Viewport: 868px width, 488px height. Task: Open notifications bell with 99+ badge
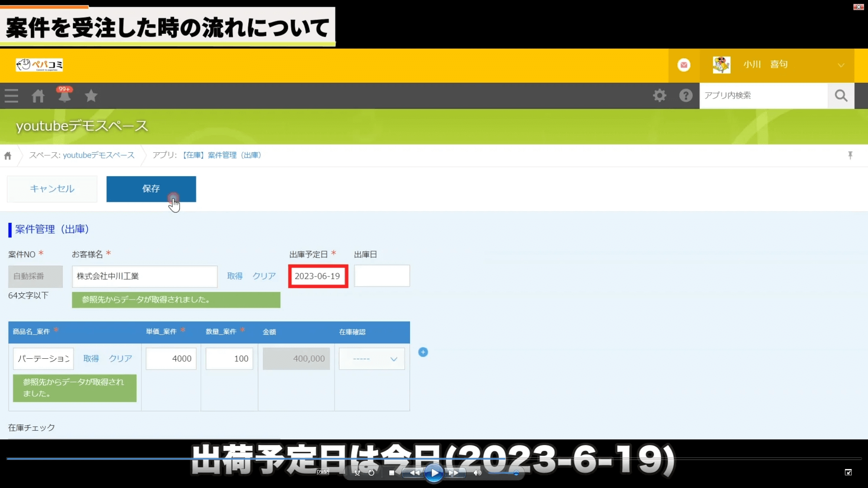pos(64,96)
